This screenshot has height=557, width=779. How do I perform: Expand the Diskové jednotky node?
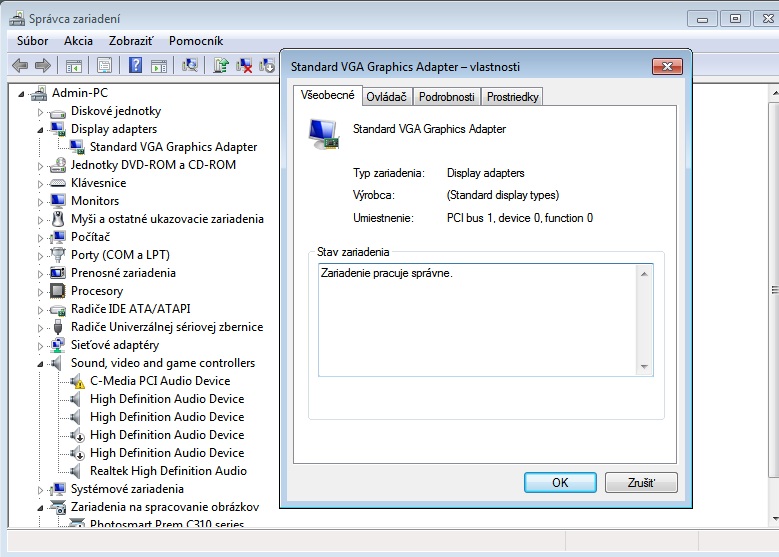(x=40, y=112)
